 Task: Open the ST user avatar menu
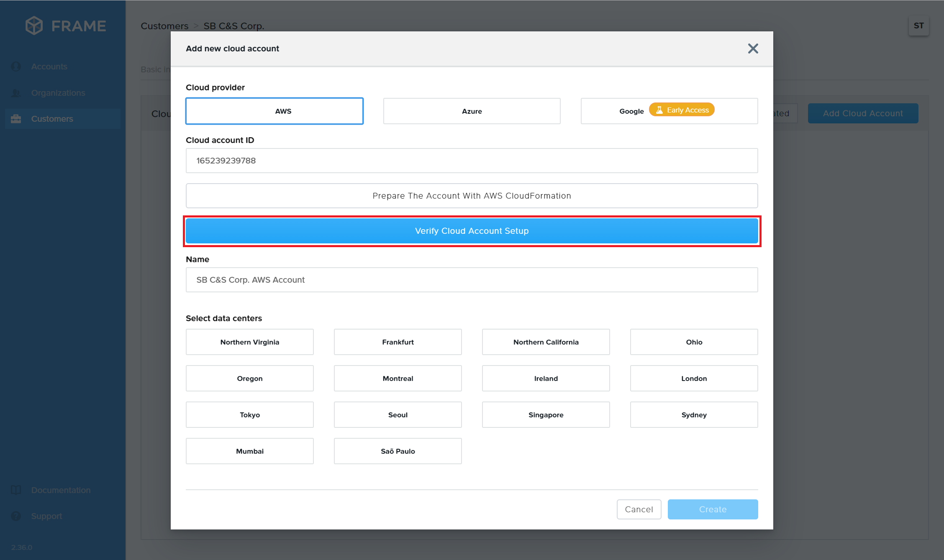tap(918, 26)
